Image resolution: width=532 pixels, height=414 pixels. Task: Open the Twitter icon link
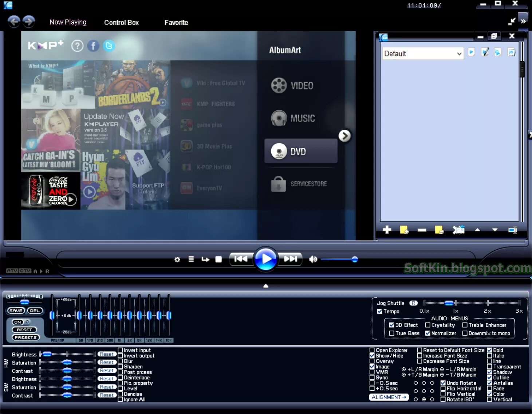tap(109, 46)
